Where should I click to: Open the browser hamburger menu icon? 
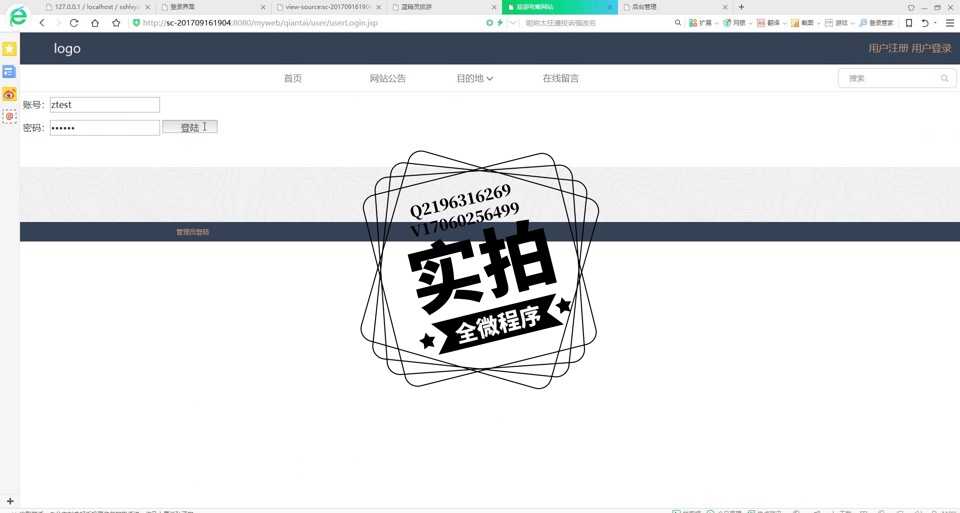tap(949, 23)
